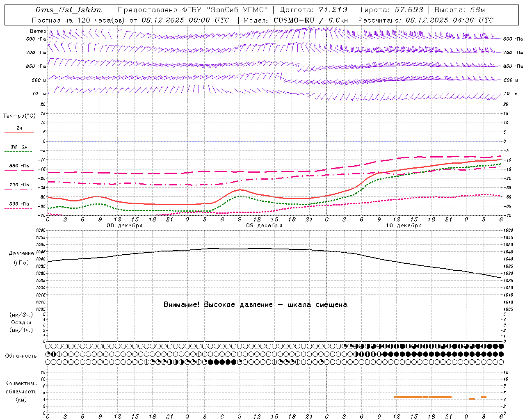The height and width of the screenshot is (420, 525).
Task: Click the Давление panel label
Action: click(x=21, y=253)
